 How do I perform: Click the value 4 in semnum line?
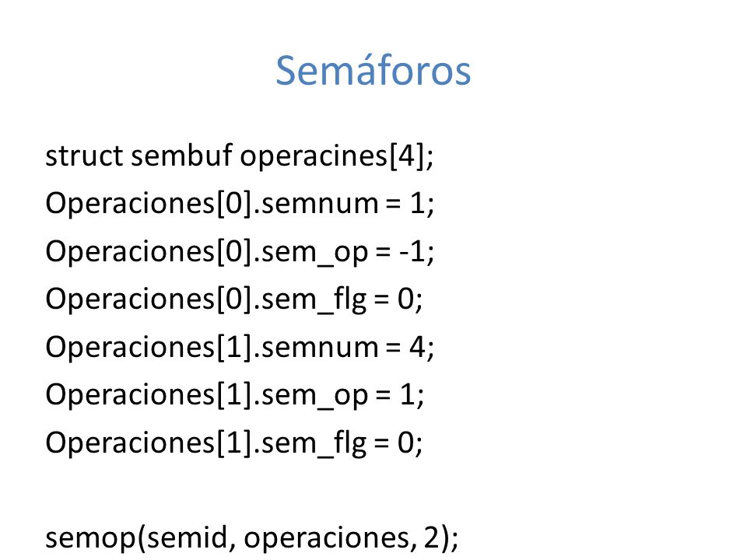pos(417,347)
